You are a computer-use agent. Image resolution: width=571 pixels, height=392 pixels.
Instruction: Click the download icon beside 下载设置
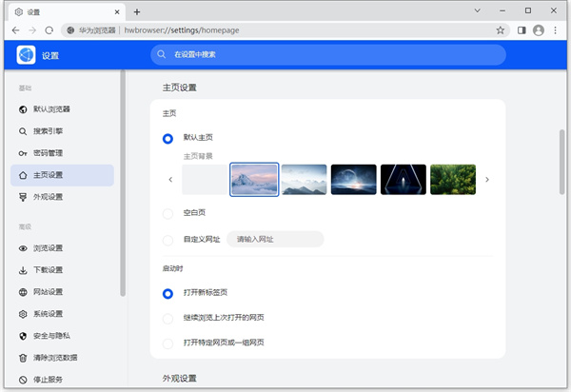click(23, 270)
